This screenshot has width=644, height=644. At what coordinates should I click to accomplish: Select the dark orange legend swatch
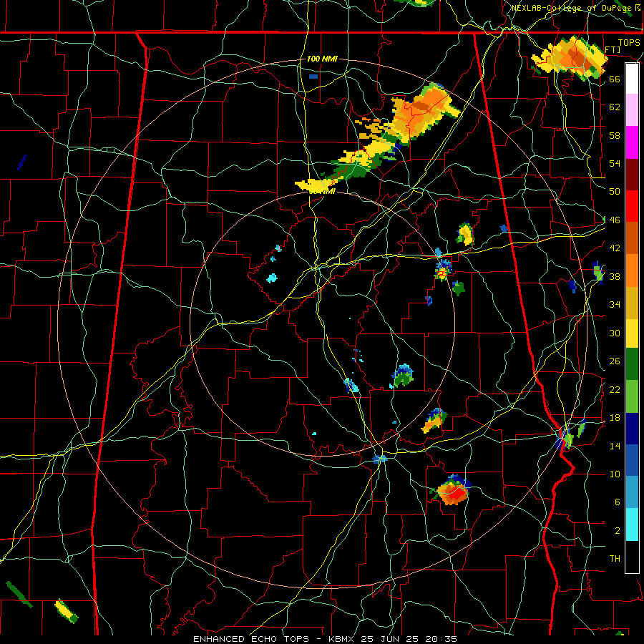[x=632, y=238]
